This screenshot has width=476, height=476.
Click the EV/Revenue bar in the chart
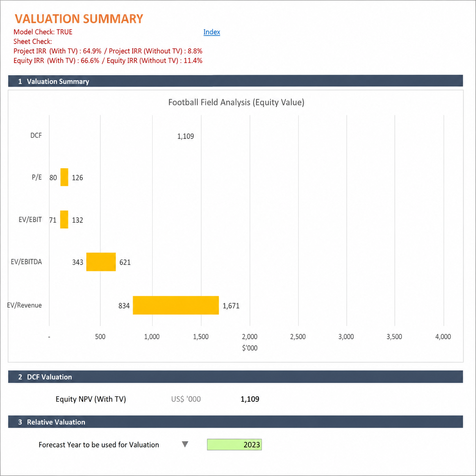click(176, 305)
